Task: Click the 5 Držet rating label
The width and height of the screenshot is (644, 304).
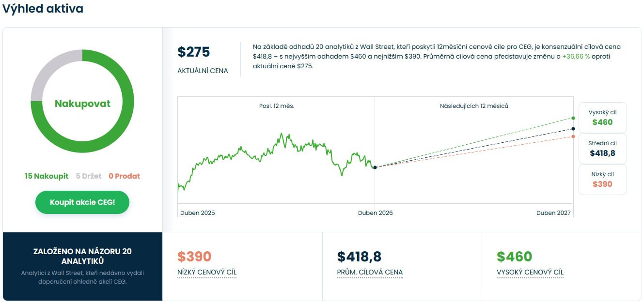Action: (89, 176)
